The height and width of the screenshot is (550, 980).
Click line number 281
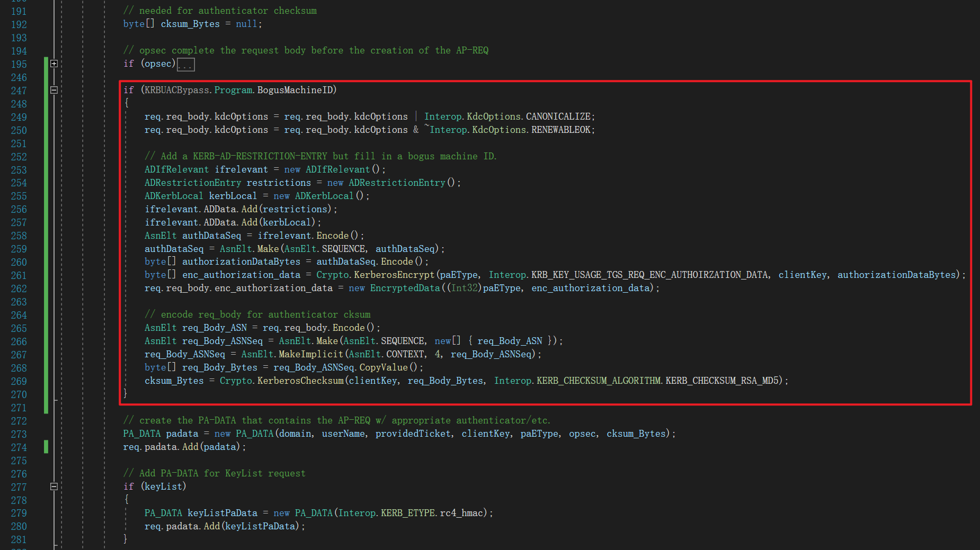[x=19, y=539]
